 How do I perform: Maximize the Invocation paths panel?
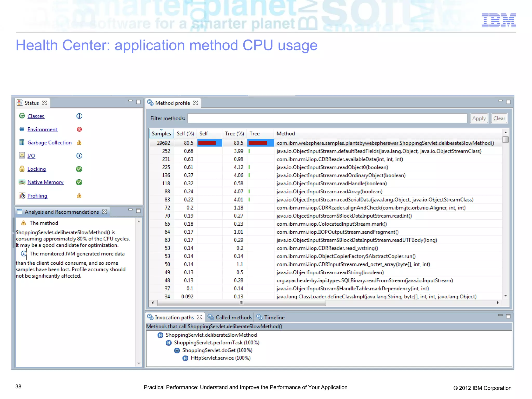click(x=508, y=316)
